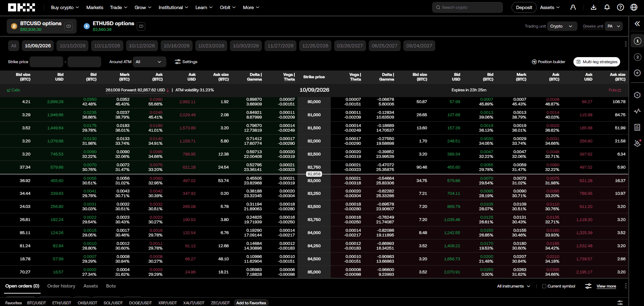The height and width of the screenshot is (306, 644).
Task: Open ETHUSD options guide book icon
Action: click(x=141, y=26)
